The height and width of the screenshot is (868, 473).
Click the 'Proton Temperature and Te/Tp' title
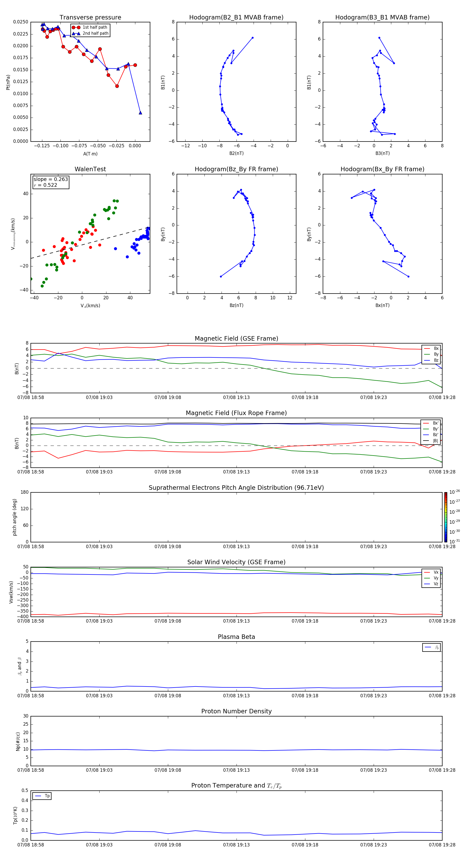[236, 786]
